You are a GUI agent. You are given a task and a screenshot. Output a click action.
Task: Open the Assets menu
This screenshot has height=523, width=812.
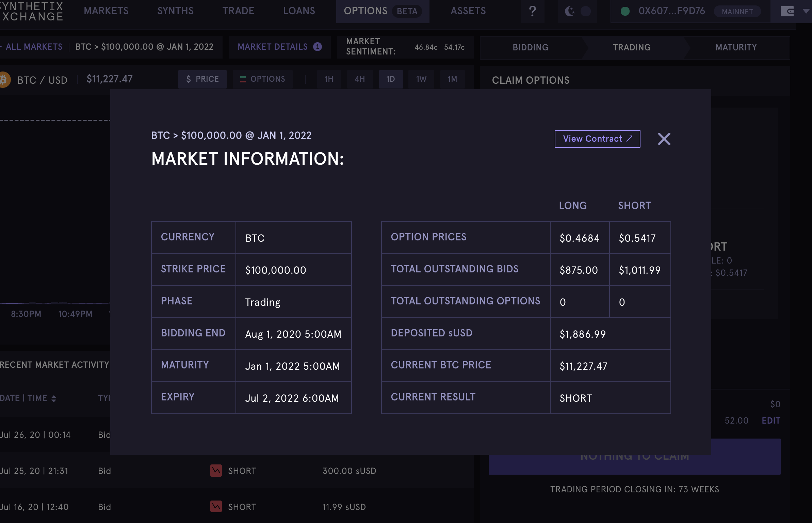click(x=468, y=11)
